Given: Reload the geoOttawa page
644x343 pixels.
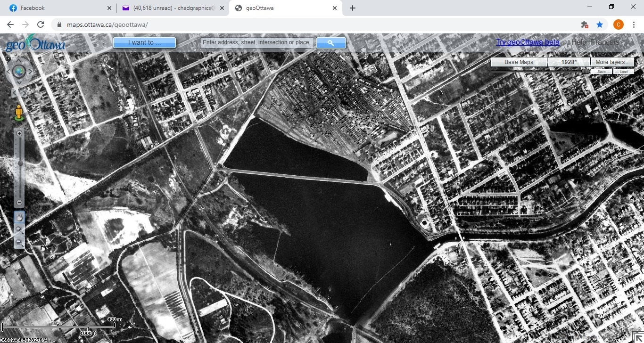Looking at the screenshot, I should [x=41, y=24].
